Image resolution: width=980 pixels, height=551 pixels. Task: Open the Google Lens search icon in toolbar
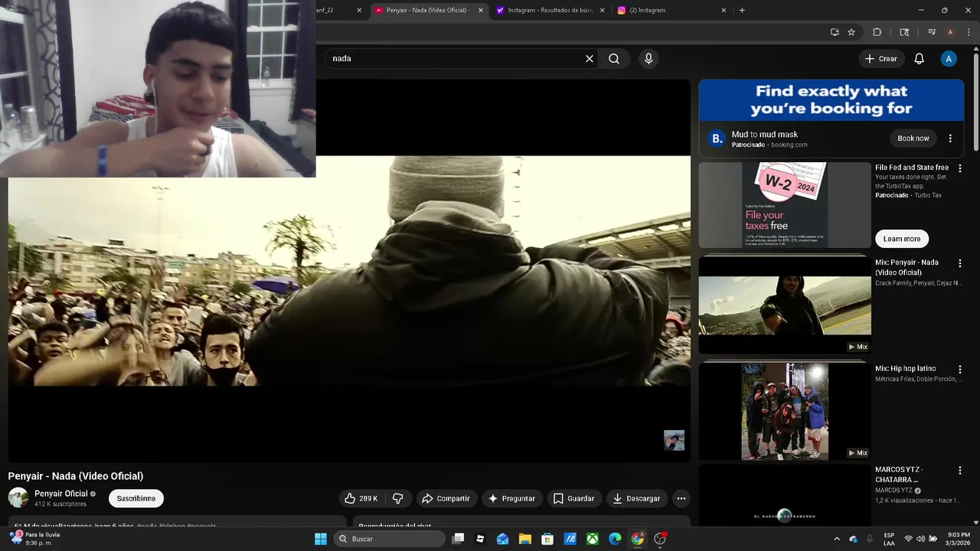pyautogui.click(x=904, y=32)
